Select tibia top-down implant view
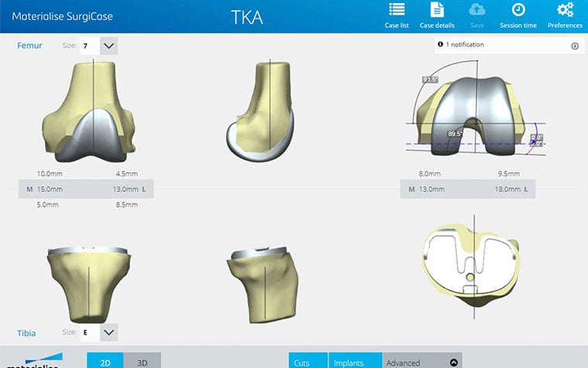This screenshot has width=588, height=368. coord(472,268)
